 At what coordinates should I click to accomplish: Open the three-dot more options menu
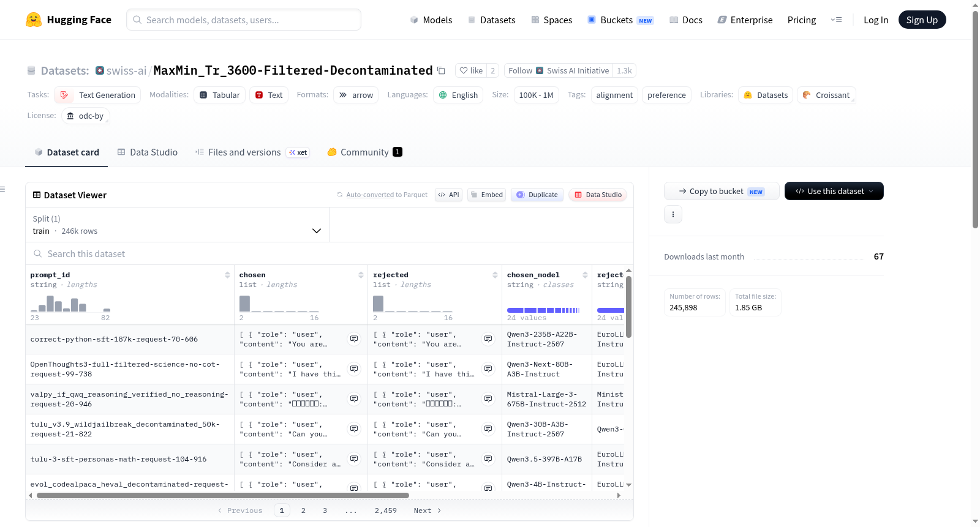tap(673, 214)
